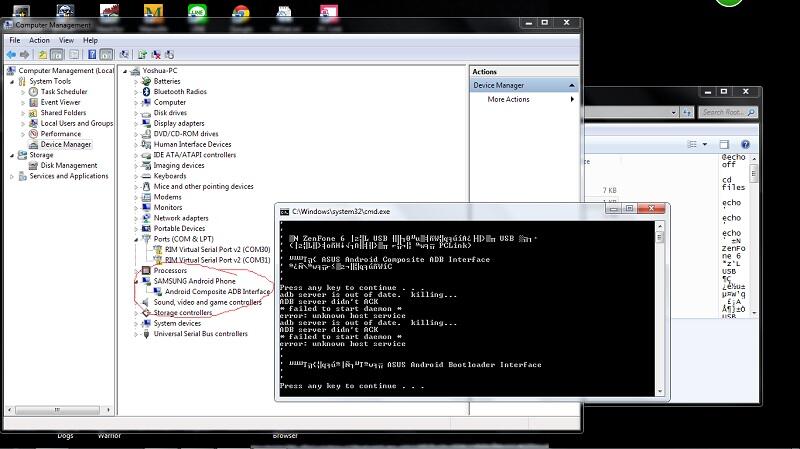Screen dimensions: 800x449
Task: Click the Back arrow toolbar icon
Action: coord(11,54)
